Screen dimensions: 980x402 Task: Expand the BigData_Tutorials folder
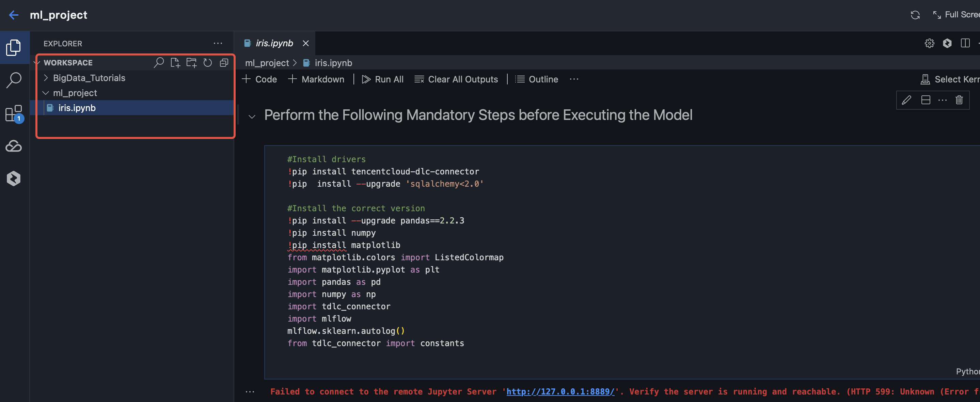tap(89, 78)
